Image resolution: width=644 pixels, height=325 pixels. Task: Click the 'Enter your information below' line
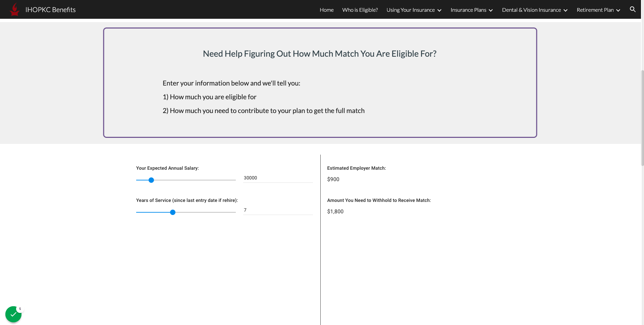pyautogui.click(x=231, y=83)
